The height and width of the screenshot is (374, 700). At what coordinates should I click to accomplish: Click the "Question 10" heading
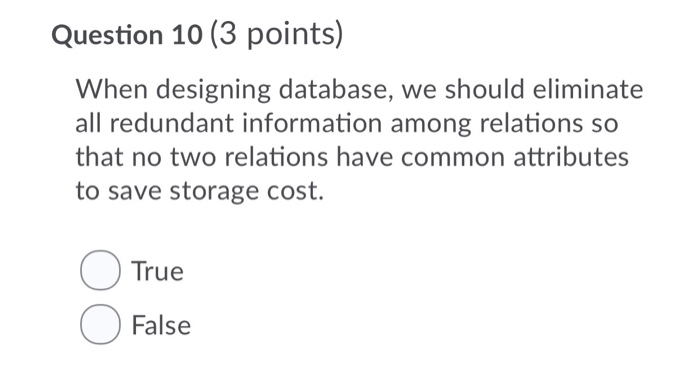tap(127, 35)
